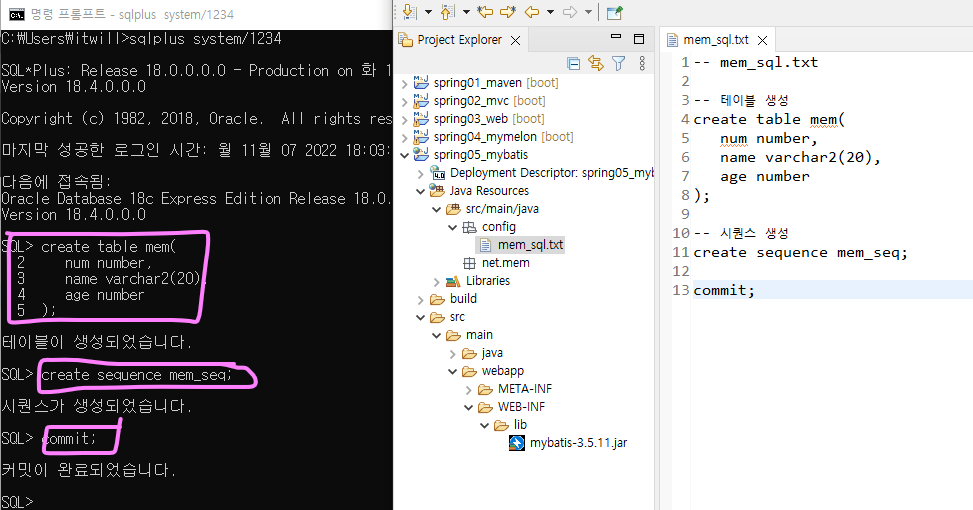Click the command prompt title bar icon
This screenshot has height=510, width=973.
pyautogui.click(x=17, y=14)
